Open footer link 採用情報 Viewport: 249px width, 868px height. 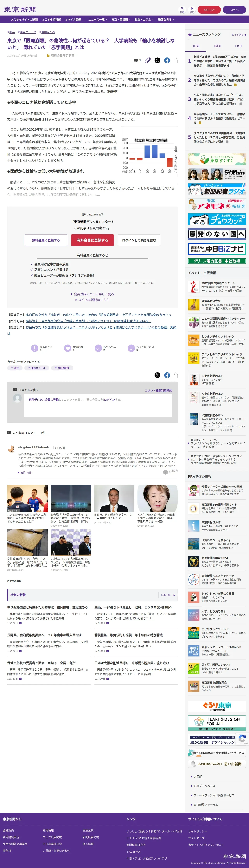48,831
